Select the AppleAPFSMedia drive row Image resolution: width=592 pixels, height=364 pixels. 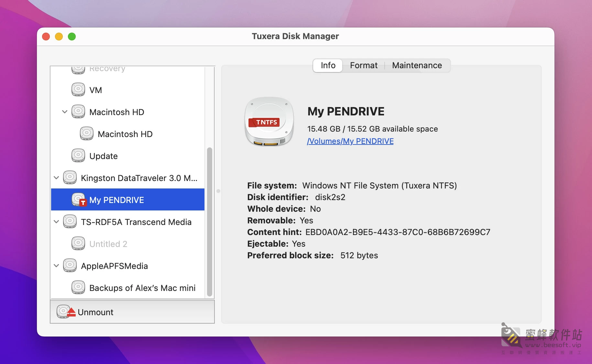tap(128, 266)
